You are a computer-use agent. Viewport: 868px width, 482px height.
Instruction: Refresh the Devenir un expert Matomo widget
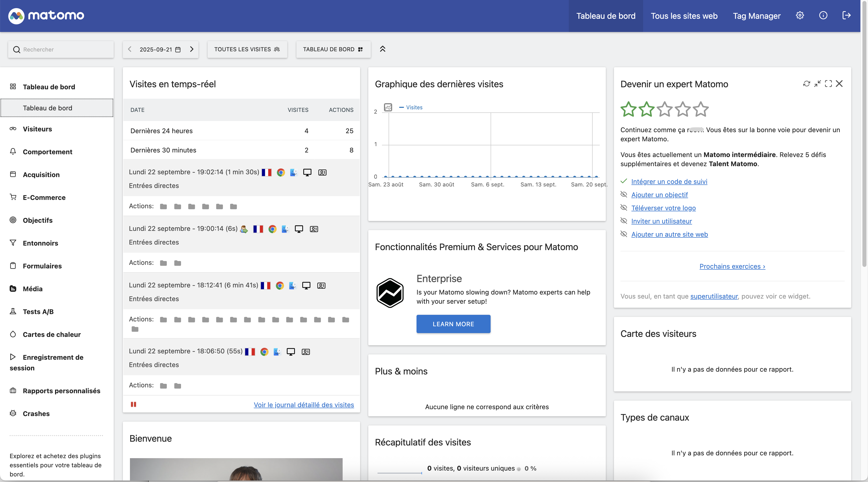[806, 83]
